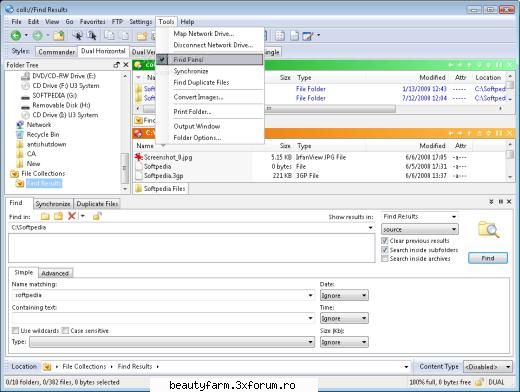The width and height of the screenshot is (520, 392).
Task: Click the copy icon in the toolbar
Action: 109,35
